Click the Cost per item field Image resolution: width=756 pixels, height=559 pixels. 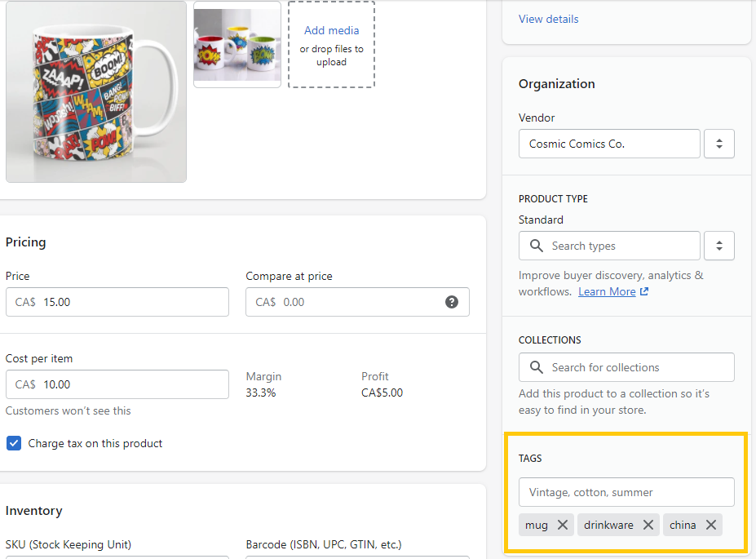pos(130,384)
